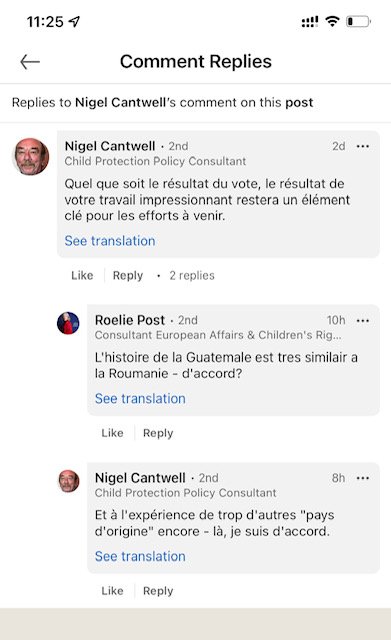The width and height of the screenshot is (391, 640).
Task: Open Roelie Post's name to view profile
Action: point(130,320)
